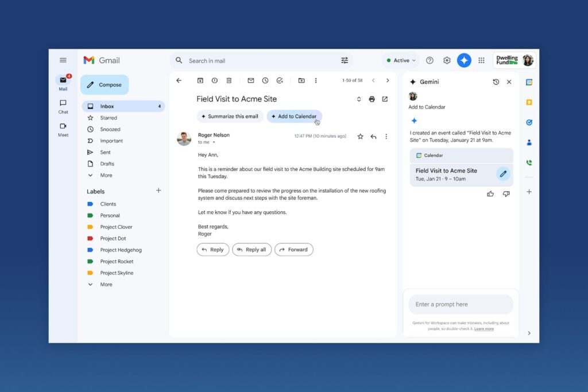Viewport: 588px width, 392px height.
Task: Print the email conversation
Action: [x=372, y=99]
